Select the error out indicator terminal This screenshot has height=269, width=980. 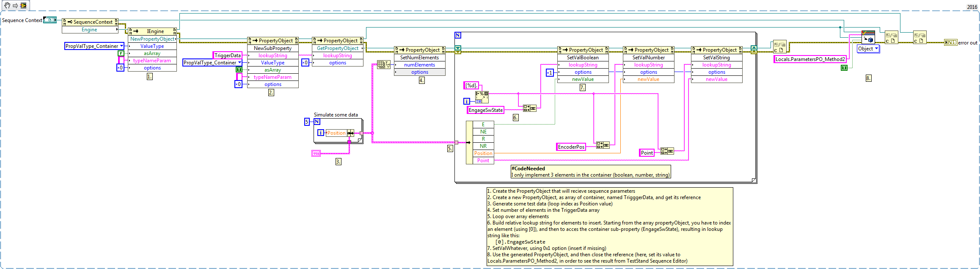(x=950, y=42)
